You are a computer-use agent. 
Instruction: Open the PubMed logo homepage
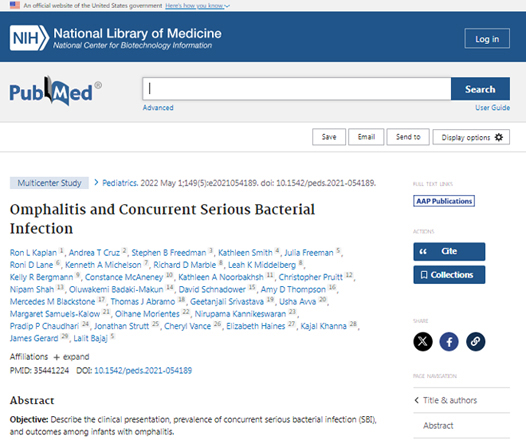56,91
